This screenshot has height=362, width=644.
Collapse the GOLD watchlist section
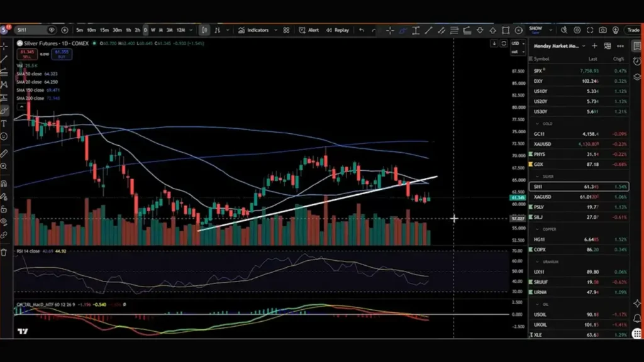(x=537, y=124)
